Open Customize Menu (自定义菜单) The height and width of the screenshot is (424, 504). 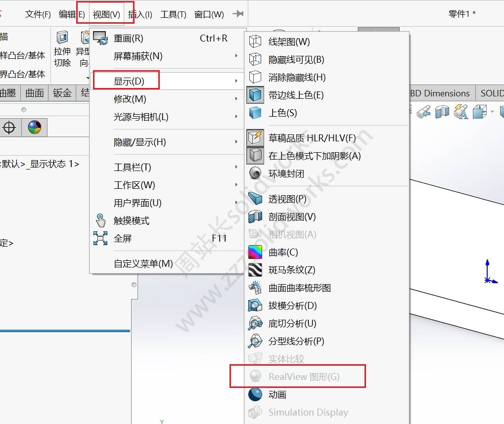point(167,264)
